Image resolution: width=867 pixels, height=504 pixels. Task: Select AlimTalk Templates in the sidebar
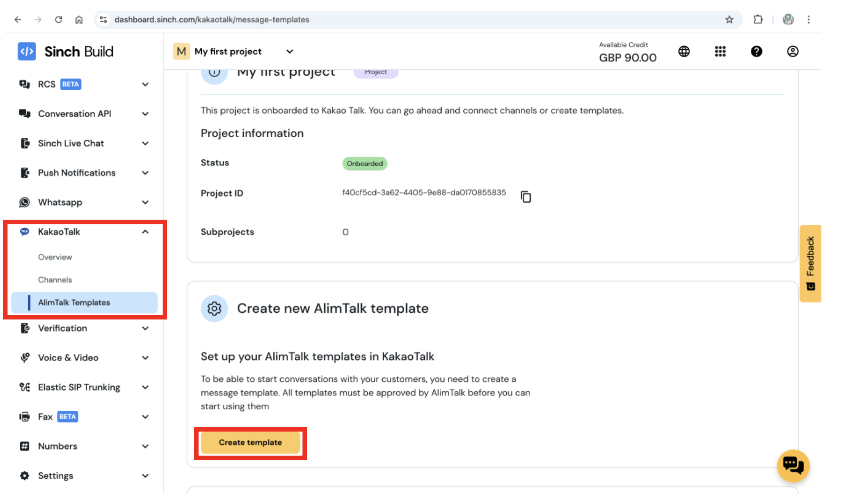point(74,302)
